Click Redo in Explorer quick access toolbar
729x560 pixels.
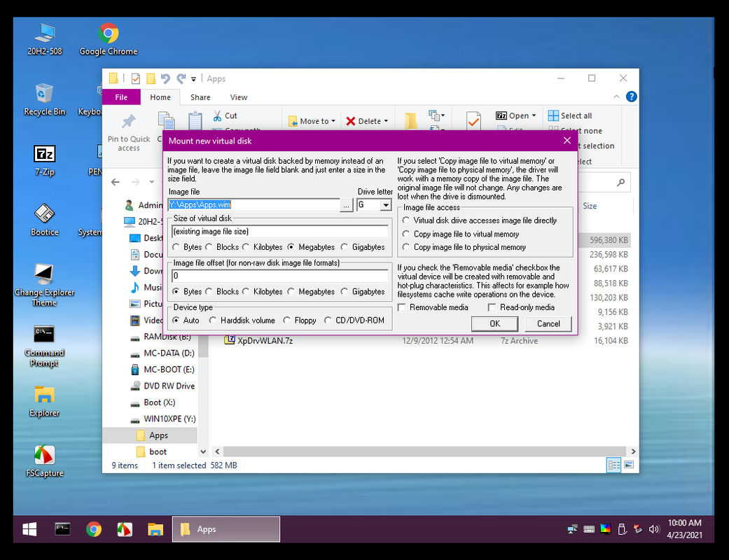tap(181, 78)
